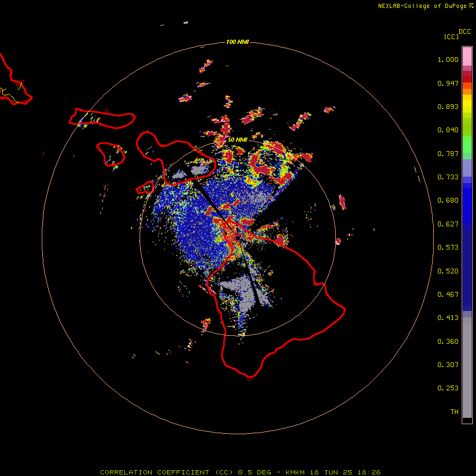Click the DCC label above the color scale
This screenshot has width=476, height=476.
pos(464,32)
